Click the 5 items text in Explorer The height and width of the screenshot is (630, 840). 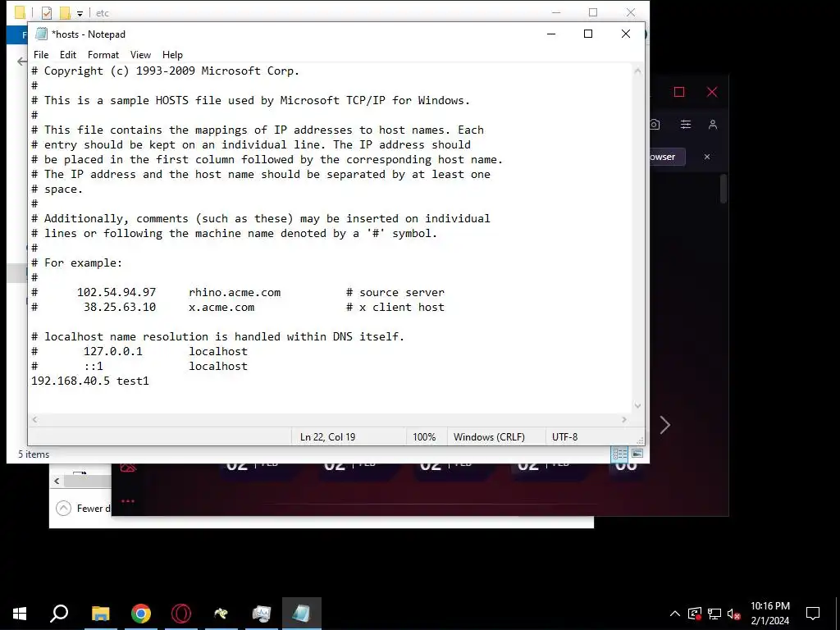34,454
